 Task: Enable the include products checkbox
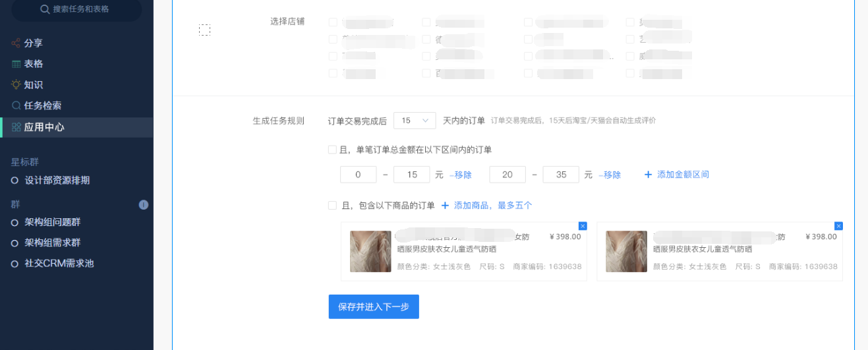coord(332,206)
